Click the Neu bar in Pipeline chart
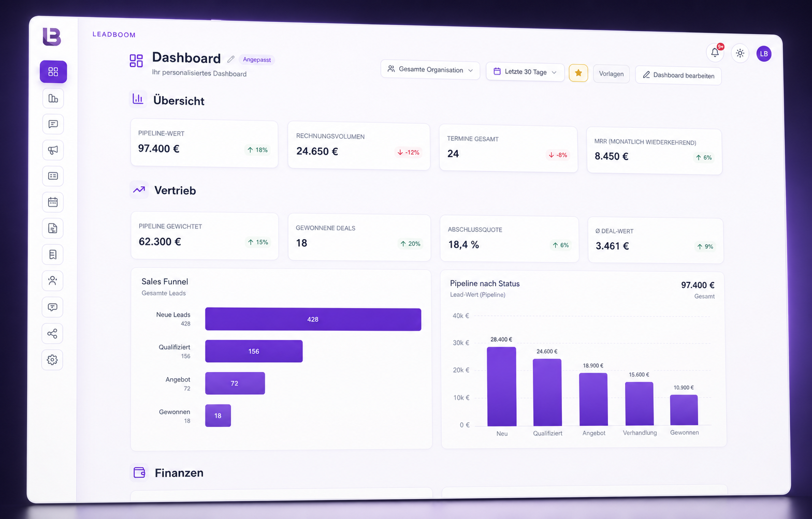 point(501,387)
